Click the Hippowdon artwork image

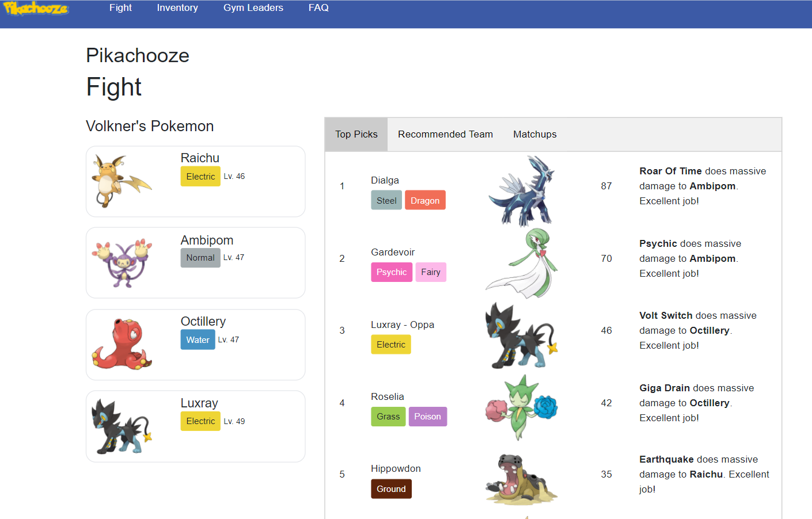click(522, 479)
